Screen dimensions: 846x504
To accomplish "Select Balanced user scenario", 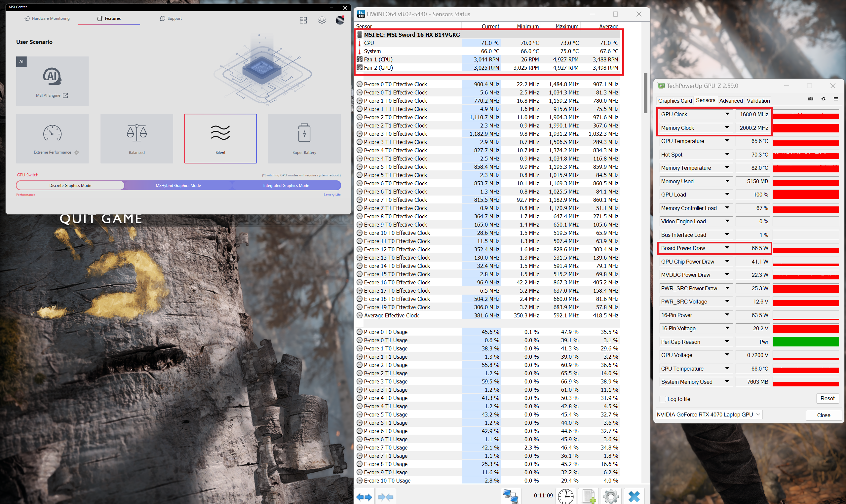I will click(136, 138).
